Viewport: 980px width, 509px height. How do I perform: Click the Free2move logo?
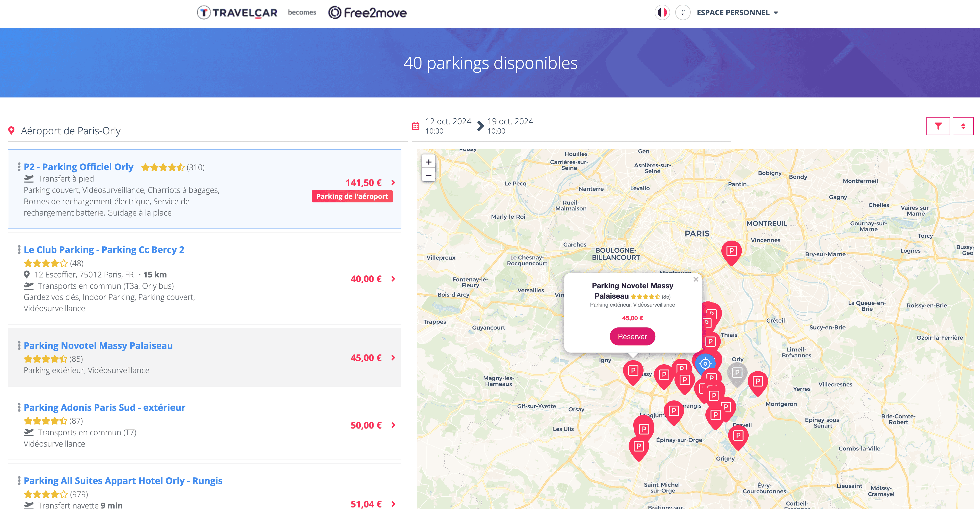coord(367,13)
